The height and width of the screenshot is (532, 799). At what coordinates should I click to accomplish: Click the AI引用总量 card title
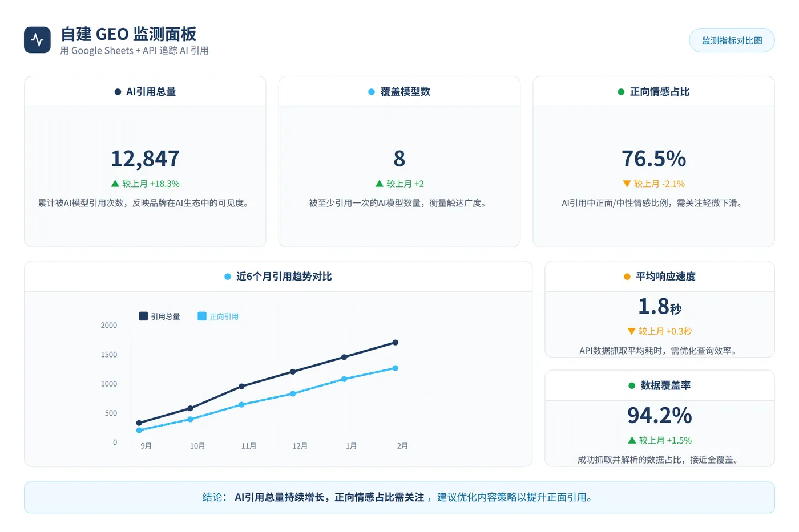(x=151, y=92)
